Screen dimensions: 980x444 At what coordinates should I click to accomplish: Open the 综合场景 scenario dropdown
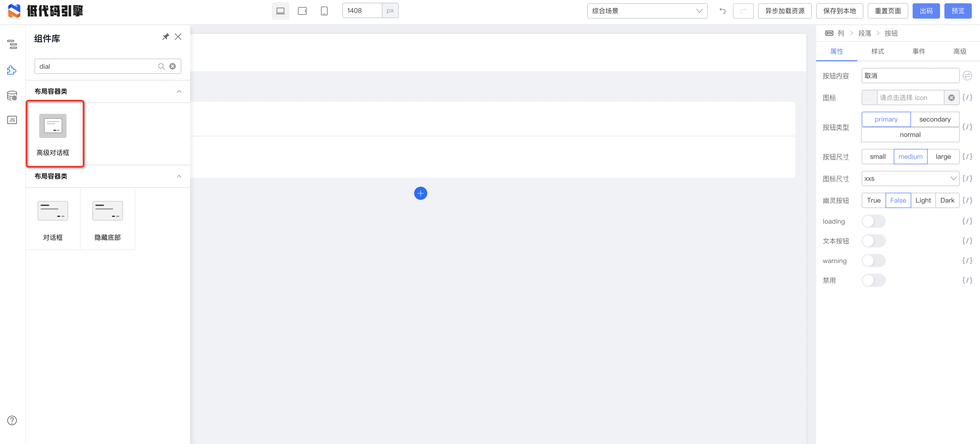pos(647,11)
